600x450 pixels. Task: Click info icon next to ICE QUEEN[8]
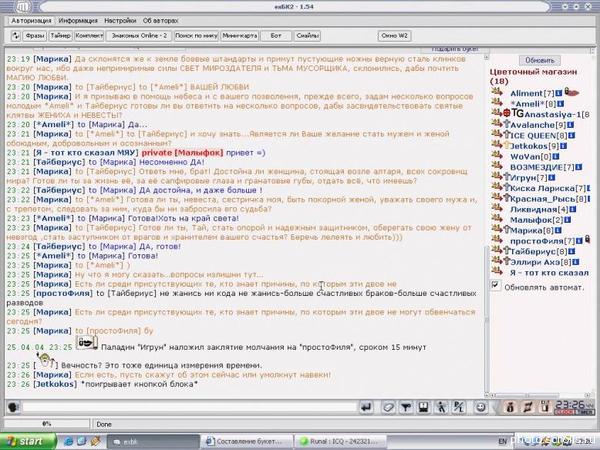click(572, 135)
